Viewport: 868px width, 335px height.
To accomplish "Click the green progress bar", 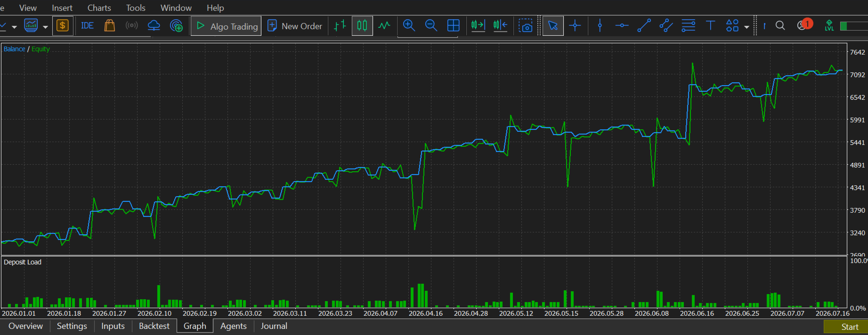I will (854, 26).
